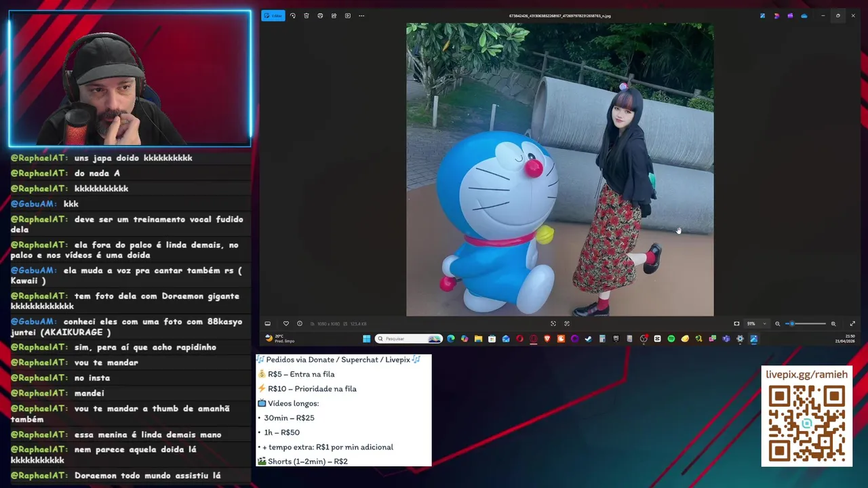
Task: Click the livepix.gg/ramieh link text
Action: tap(807, 375)
